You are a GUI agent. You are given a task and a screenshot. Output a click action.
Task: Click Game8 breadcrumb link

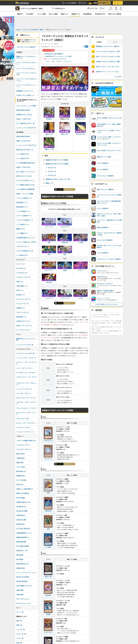click(18, 30)
